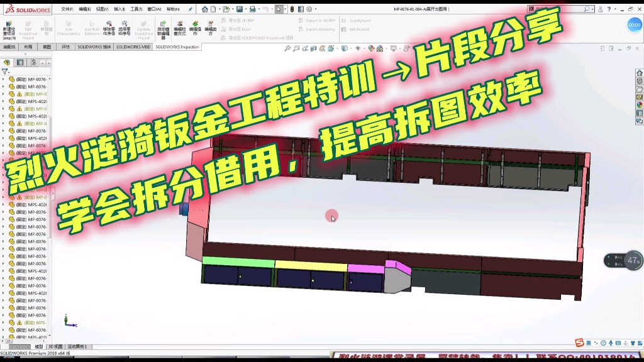Expand an MP-0076 component in the feature tree
The image size is (644, 362).
3,79
